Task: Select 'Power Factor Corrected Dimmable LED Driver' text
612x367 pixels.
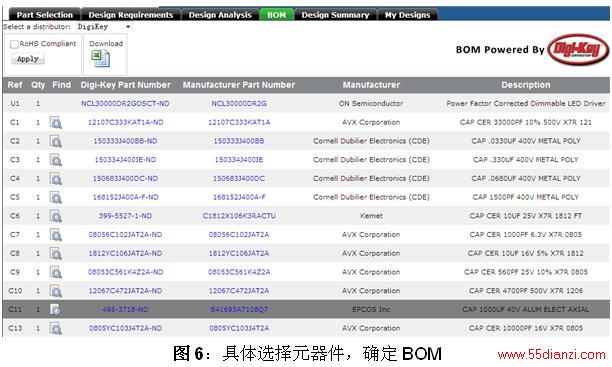Action: tap(526, 103)
